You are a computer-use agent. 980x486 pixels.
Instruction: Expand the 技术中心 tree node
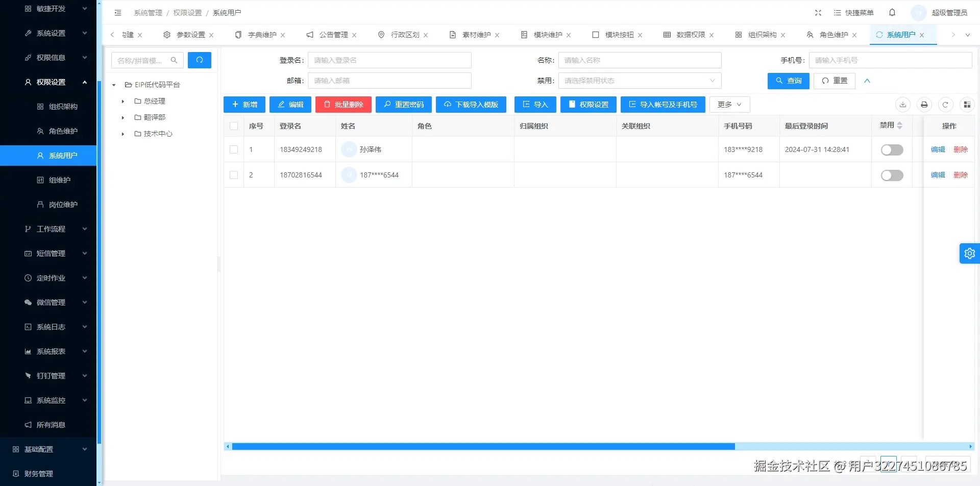[123, 134]
